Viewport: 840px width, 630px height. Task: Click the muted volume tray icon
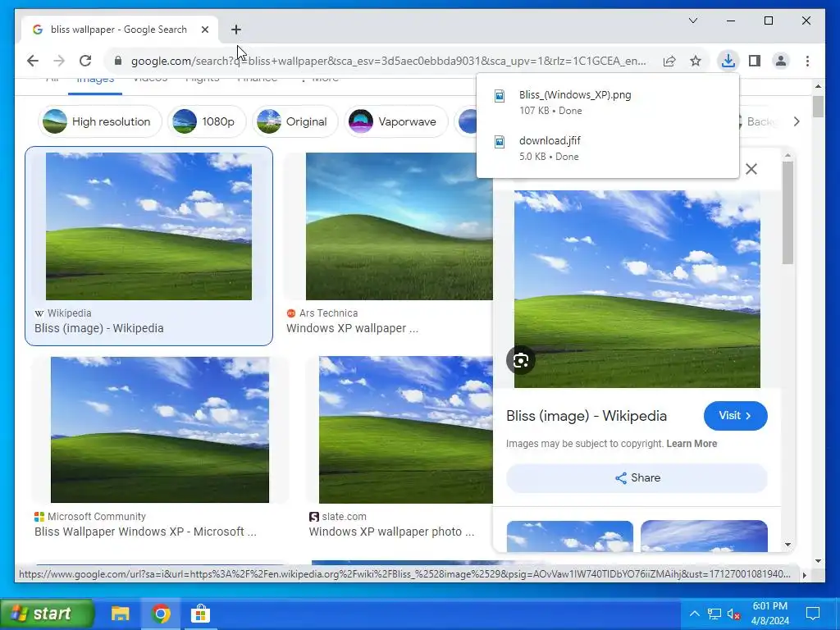click(733, 614)
